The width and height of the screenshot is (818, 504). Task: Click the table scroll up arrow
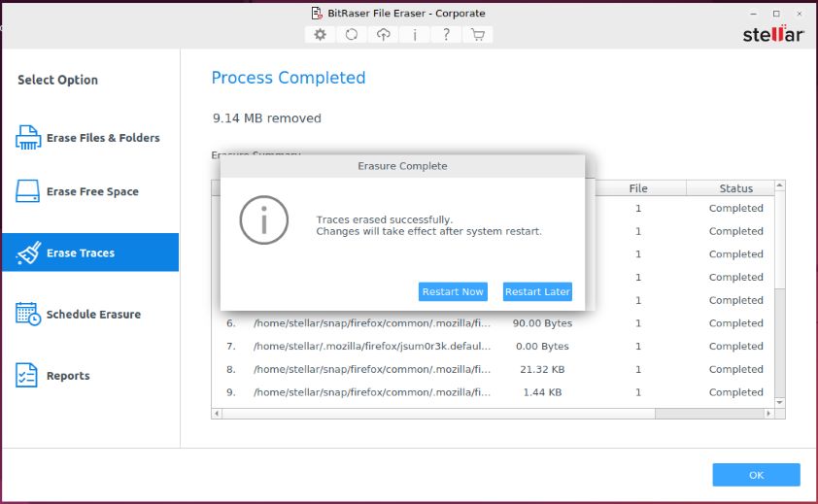[x=780, y=185]
